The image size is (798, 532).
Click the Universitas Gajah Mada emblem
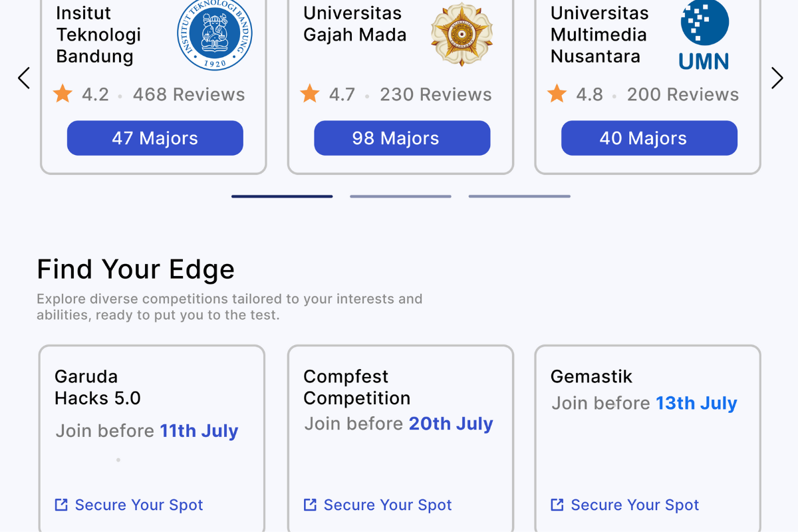(461, 34)
